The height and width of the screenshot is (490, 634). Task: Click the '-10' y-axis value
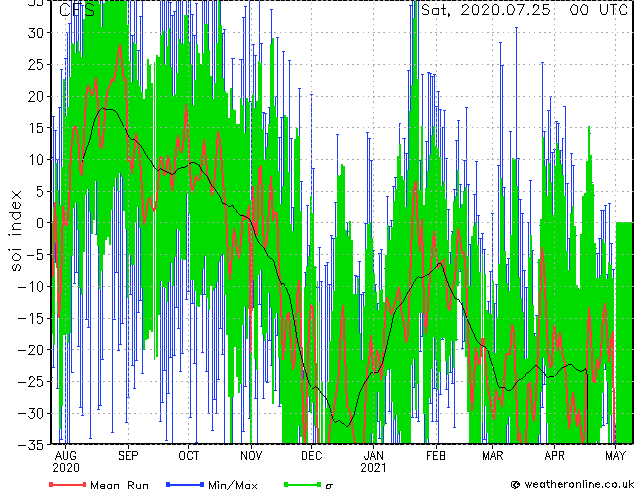coord(31,287)
